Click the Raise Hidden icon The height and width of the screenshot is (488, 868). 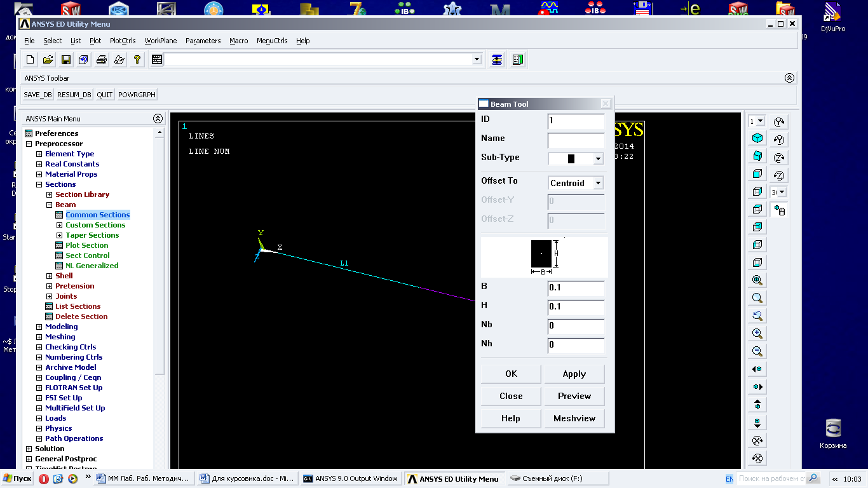pos(497,60)
